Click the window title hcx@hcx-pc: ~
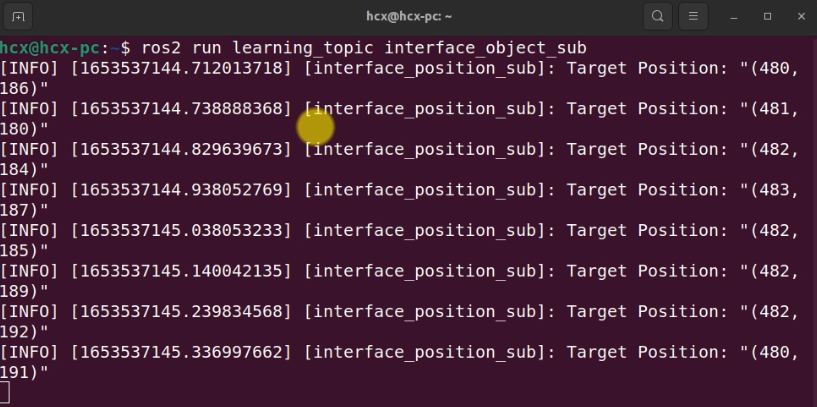 tap(408, 17)
